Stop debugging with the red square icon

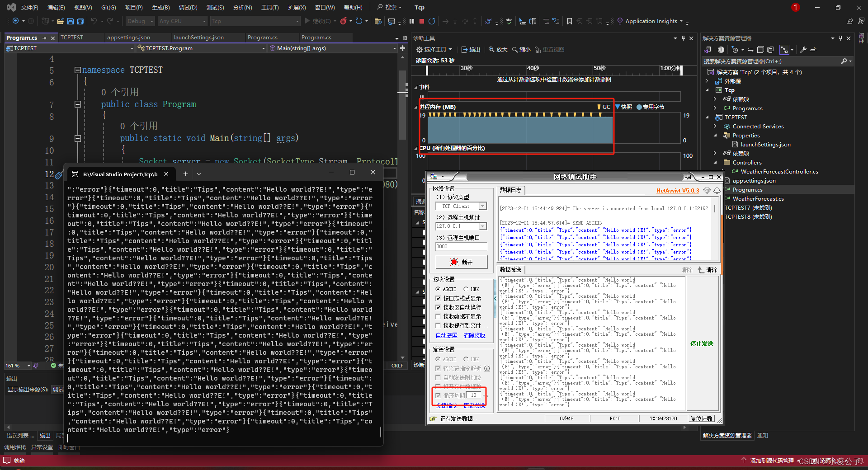(x=422, y=21)
